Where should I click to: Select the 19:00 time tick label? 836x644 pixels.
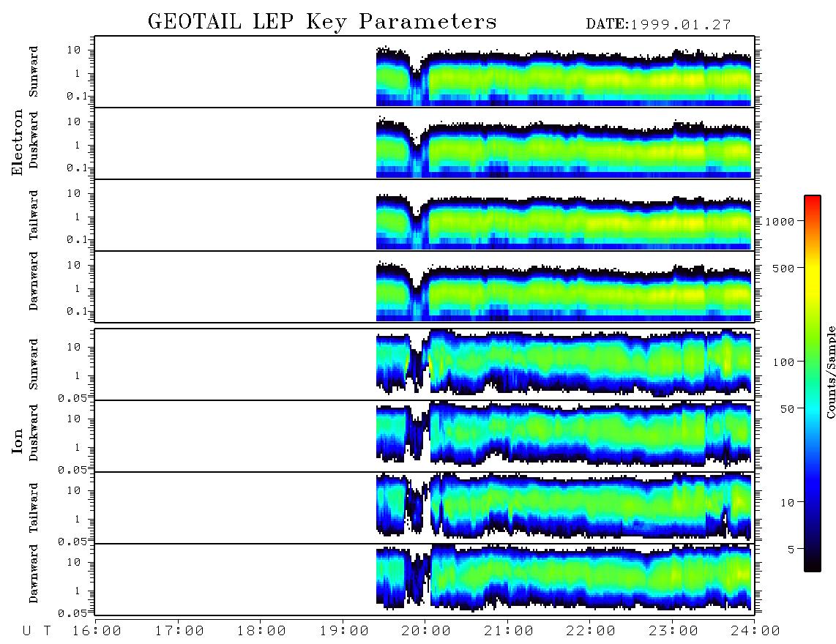[344, 631]
